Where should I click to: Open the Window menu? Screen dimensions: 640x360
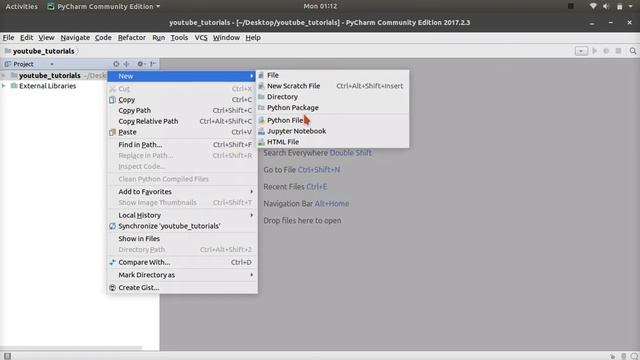click(226, 38)
